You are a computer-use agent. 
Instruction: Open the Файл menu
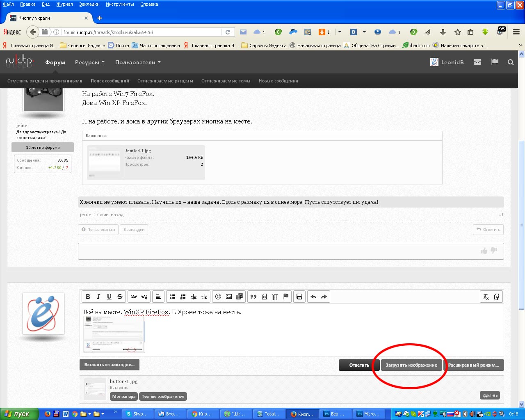9,4
